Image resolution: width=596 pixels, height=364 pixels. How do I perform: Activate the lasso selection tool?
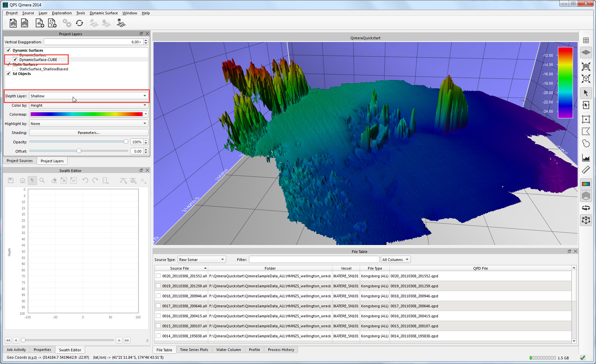tap(586, 144)
